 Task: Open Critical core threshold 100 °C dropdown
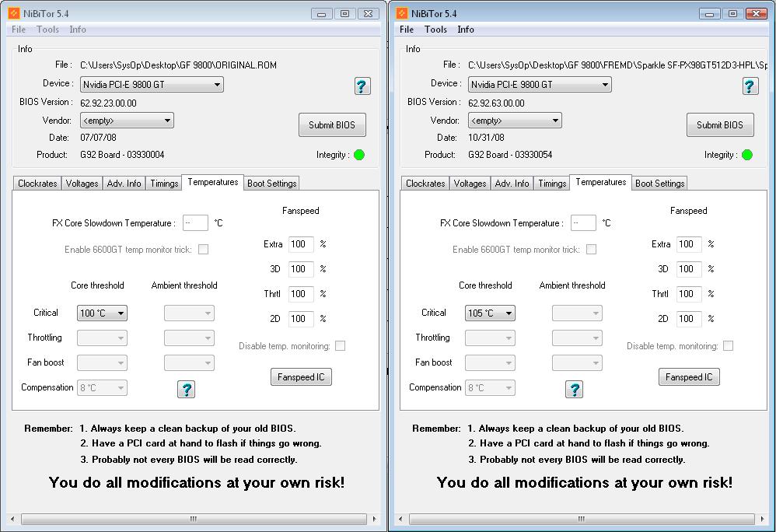tap(102, 313)
